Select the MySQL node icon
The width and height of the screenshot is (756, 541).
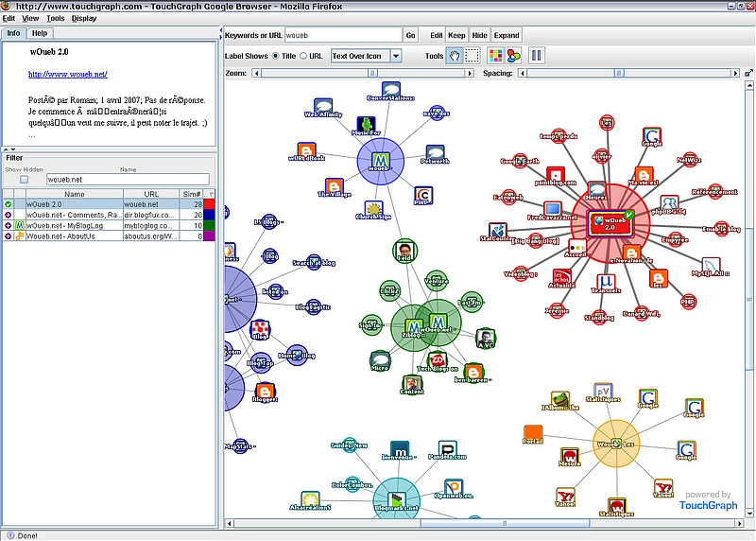pos(711,266)
